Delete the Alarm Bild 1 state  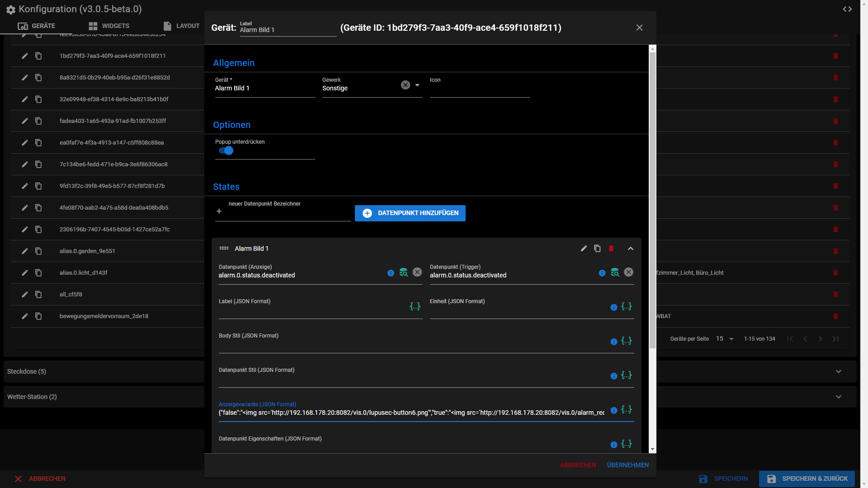(611, 249)
